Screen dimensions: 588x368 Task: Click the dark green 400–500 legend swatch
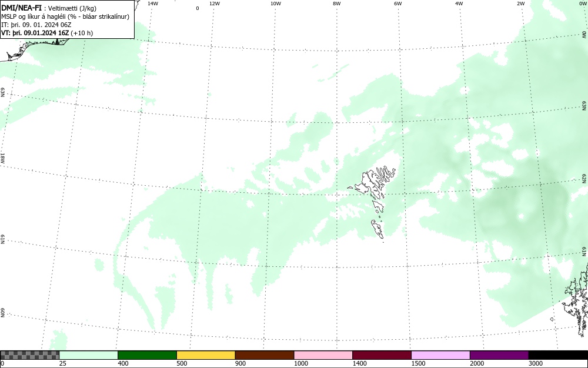(x=147, y=355)
